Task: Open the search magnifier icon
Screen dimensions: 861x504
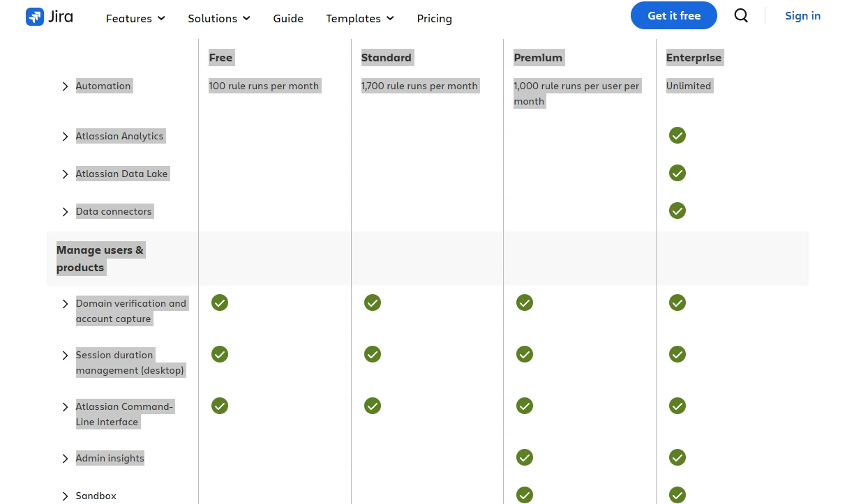Action: (741, 15)
